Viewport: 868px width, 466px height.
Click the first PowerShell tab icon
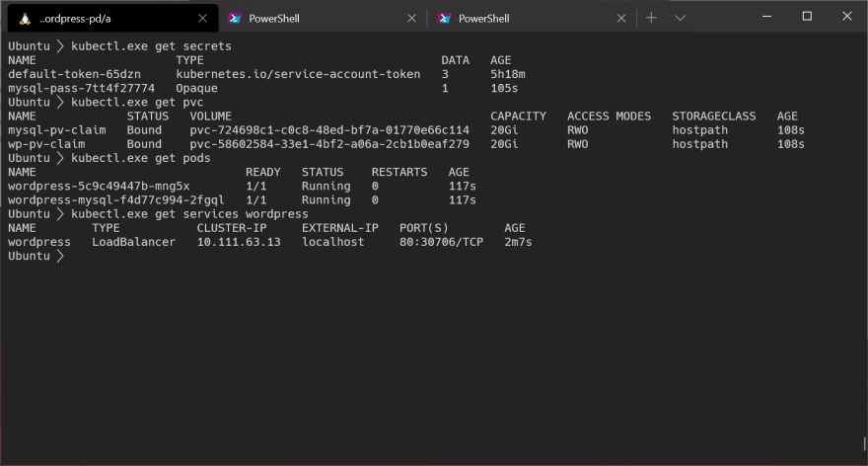(235, 19)
